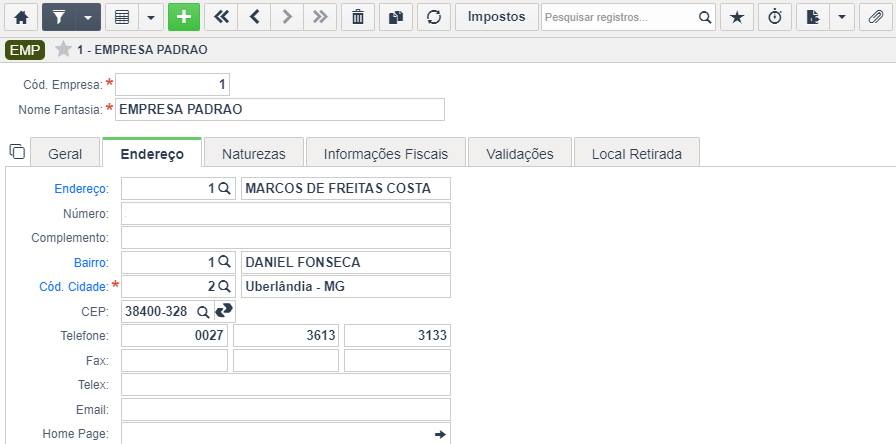The width and height of the screenshot is (896, 444).
Task: Jump to the last record
Action: point(321,17)
